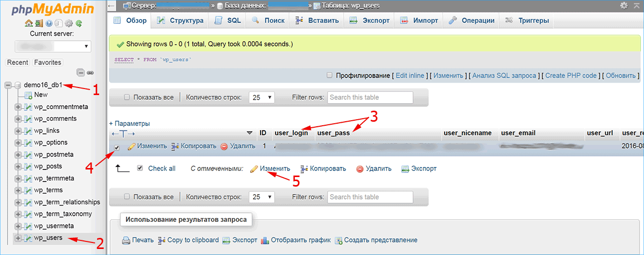Uncheck the row selection checkbox for ID 1
This screenshot has height=255, width=644.
click(x=117, y=147)
